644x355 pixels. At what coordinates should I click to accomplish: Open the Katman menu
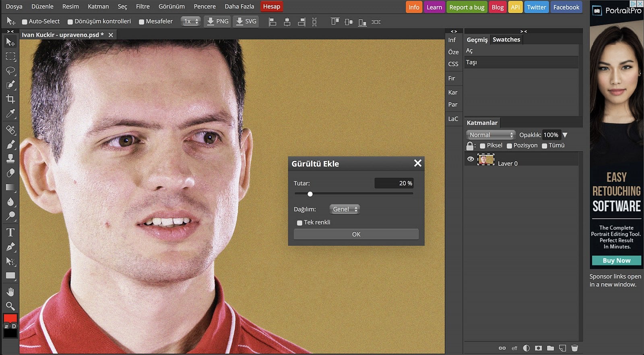click(98, 6)
